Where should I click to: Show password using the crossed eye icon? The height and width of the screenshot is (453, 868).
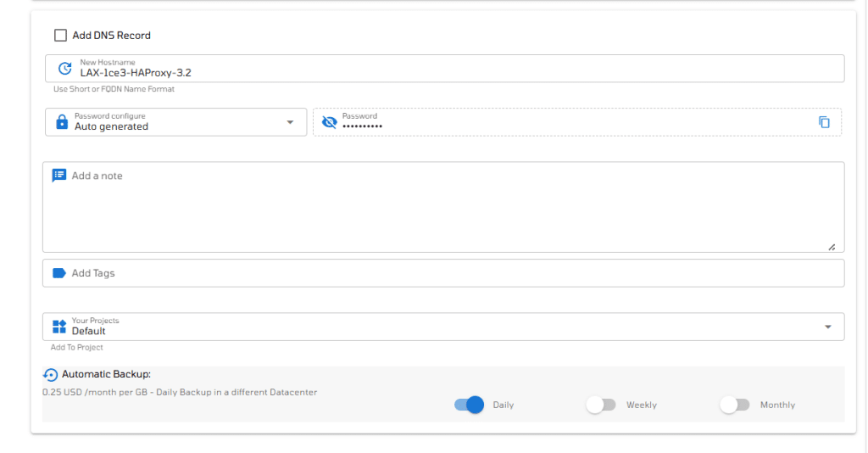click(330, 122)
